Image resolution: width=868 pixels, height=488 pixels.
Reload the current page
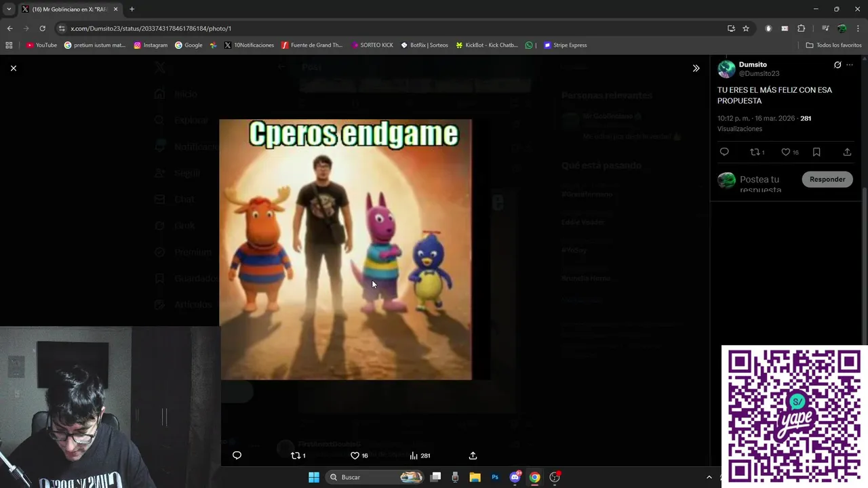point(42,28)
